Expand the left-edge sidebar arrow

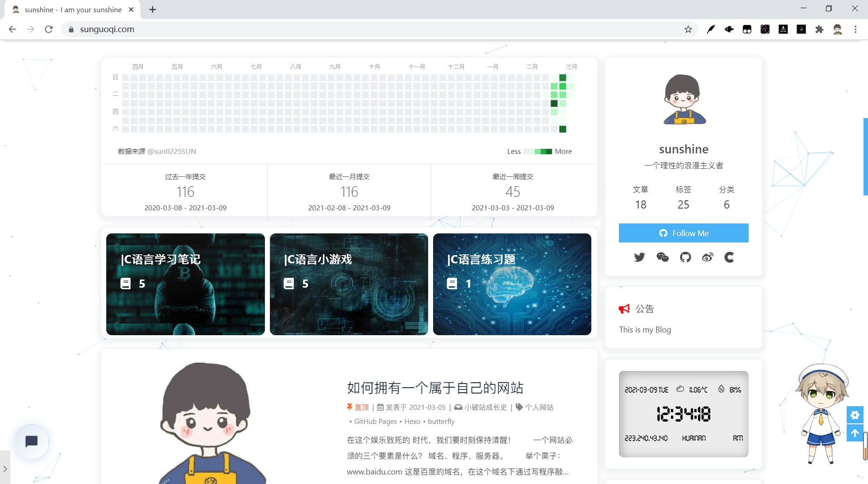pos(5,469)
